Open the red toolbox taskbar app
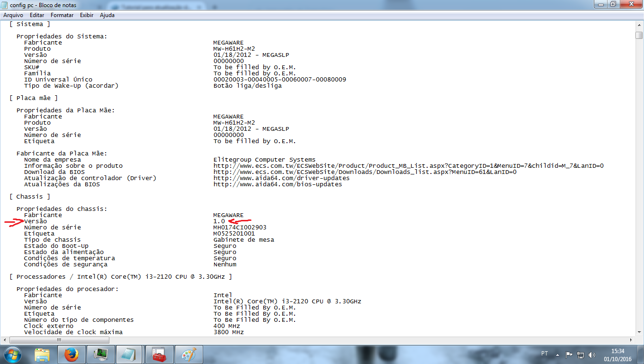Screen dimensions: 644x364 click(x=160, y=355)
